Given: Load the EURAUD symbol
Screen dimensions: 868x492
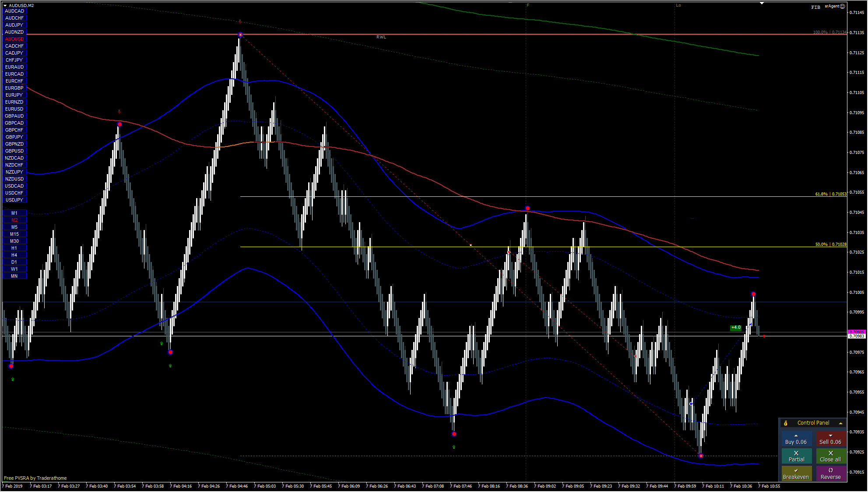Looking at the screenshot, I should point(14,67).
